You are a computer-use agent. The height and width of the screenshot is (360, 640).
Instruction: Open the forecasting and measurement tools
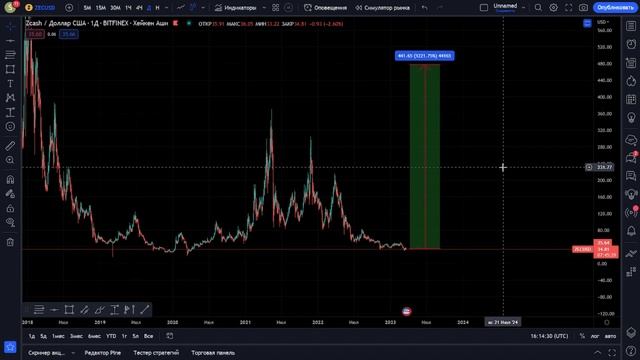pos(10,112)
